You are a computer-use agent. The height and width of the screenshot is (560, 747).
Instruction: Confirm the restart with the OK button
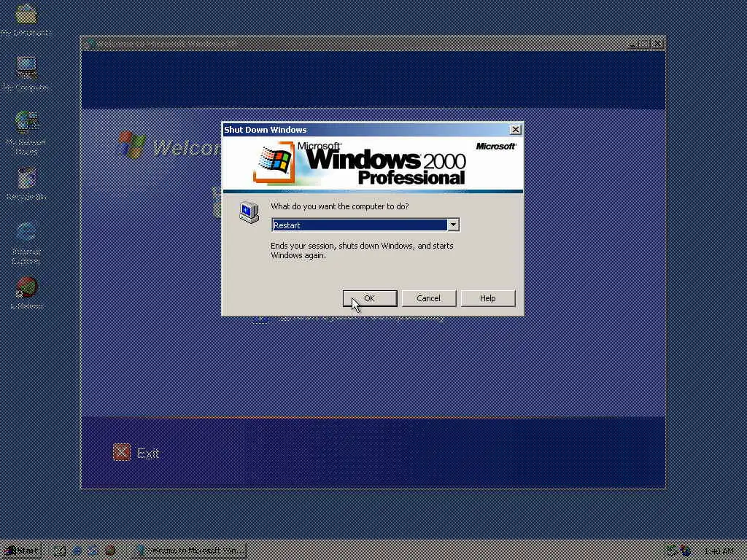(x=370, y=298)
